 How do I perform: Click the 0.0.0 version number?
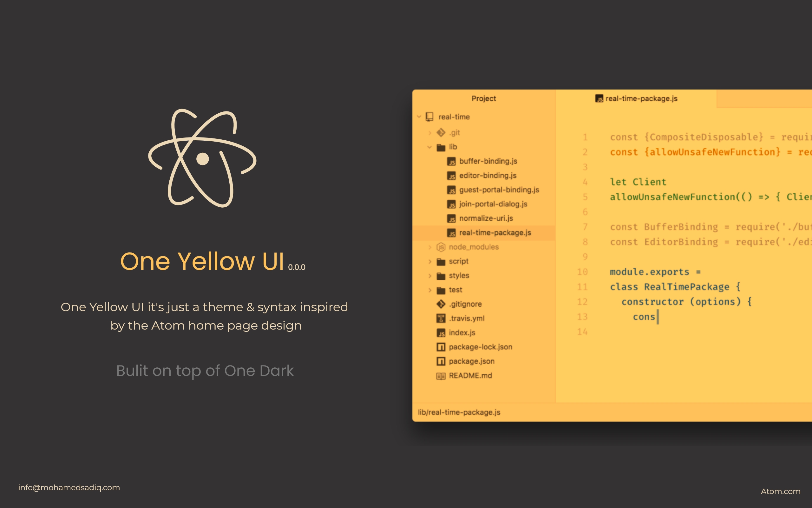(297, 267)
